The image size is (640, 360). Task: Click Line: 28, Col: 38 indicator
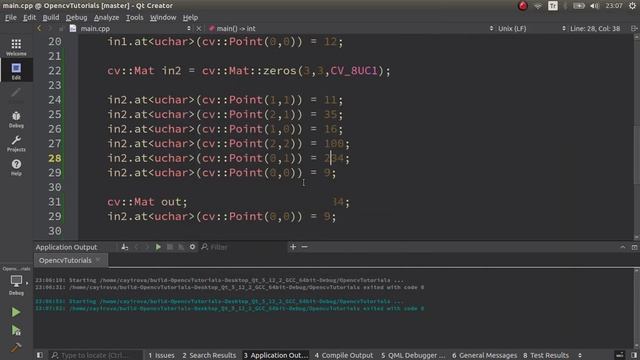click(x=595, y=29)
